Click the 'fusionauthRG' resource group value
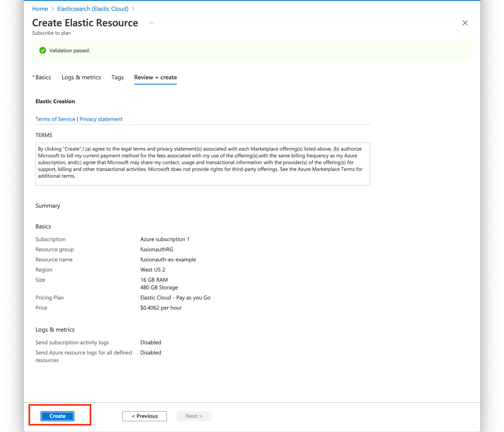 click(x=157, y=249)
